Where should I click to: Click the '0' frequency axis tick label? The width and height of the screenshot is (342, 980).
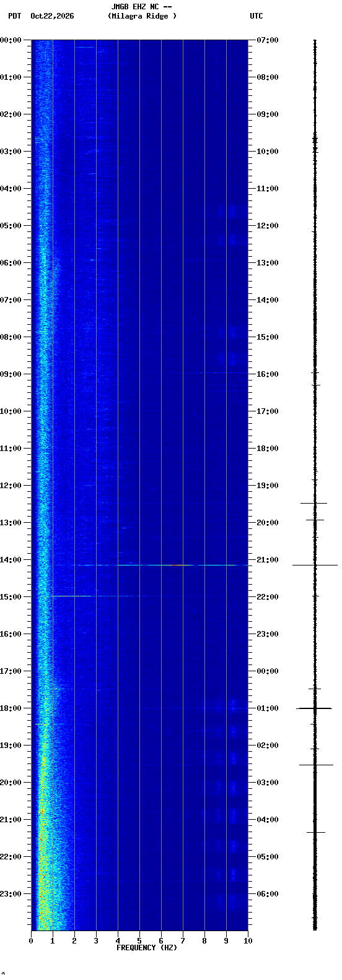point(31,941)
